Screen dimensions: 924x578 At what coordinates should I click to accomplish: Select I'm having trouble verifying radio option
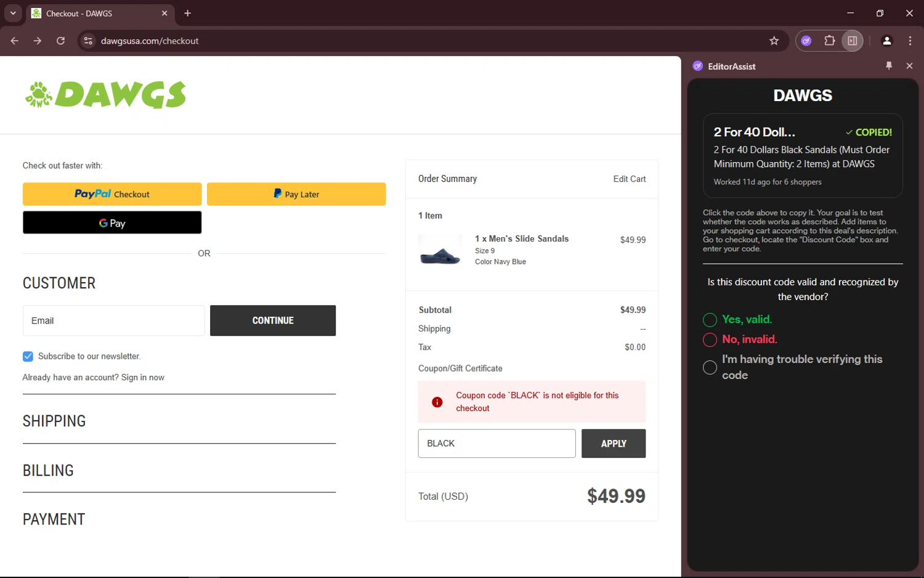coord(710,367)
